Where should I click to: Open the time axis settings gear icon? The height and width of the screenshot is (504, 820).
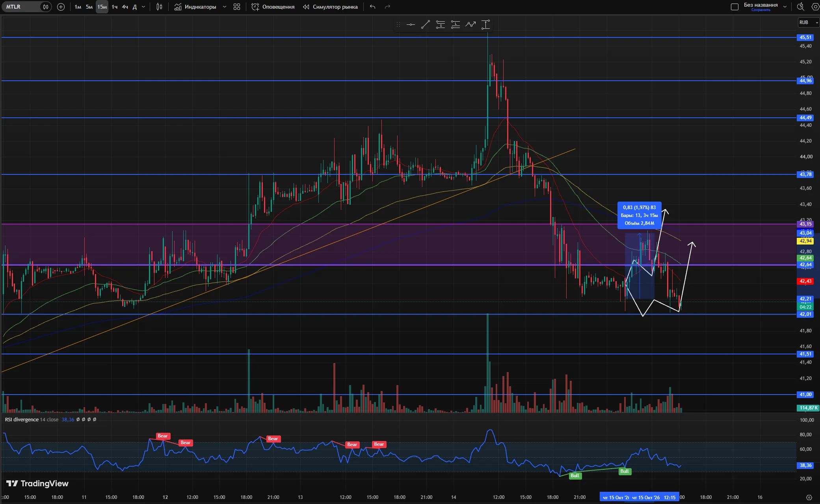pos(809,497)
